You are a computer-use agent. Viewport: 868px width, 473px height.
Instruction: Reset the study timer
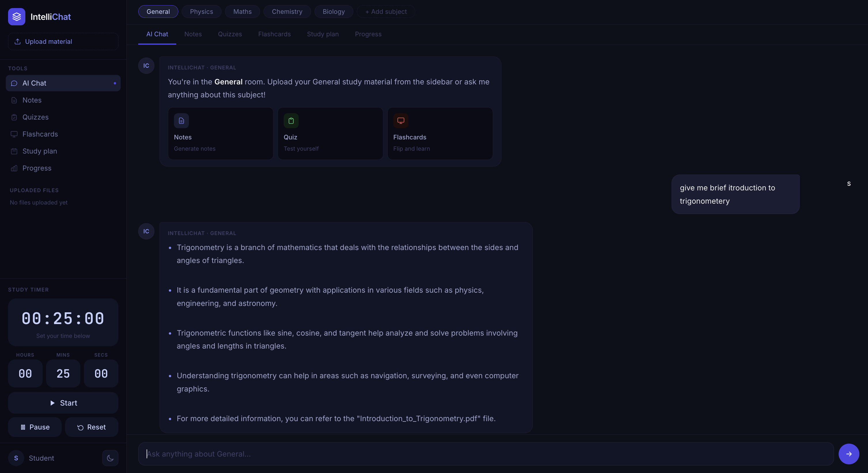pos(91,427)
